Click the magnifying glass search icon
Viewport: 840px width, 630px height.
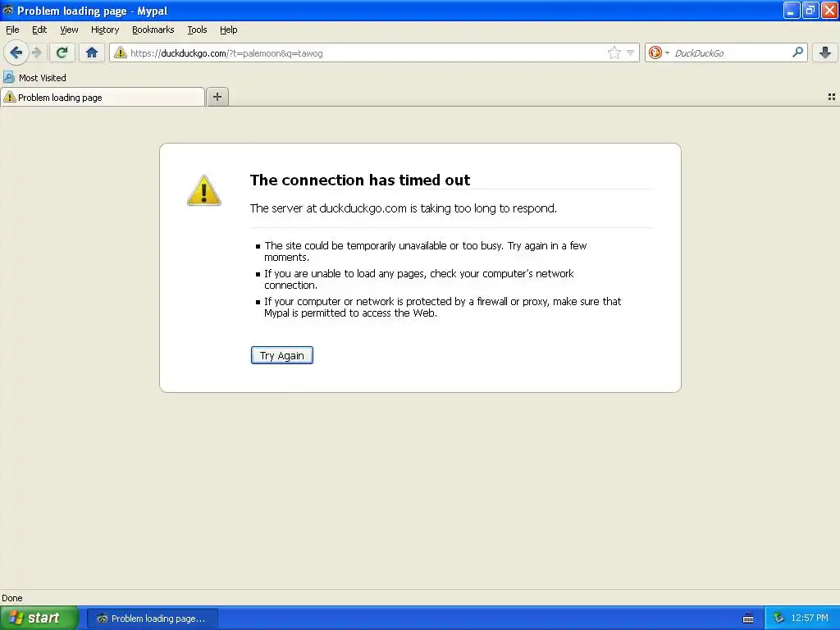(797, 52)
